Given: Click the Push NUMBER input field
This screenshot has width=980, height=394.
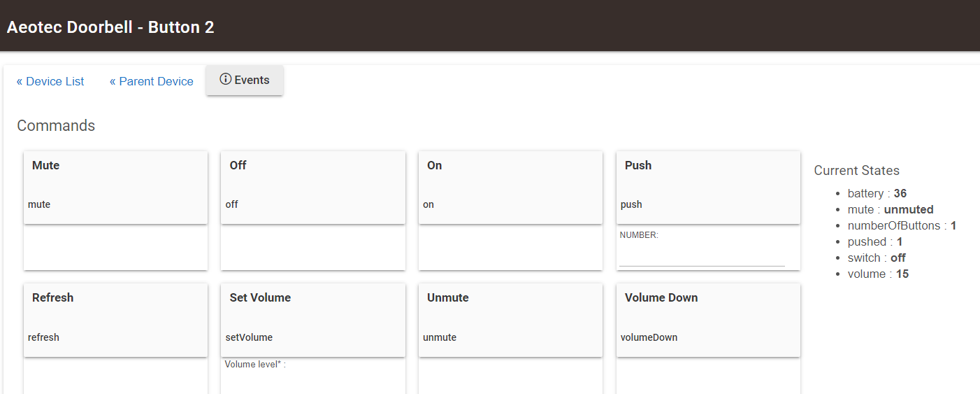Looking at the screenshot, I should tap(702, 256).
